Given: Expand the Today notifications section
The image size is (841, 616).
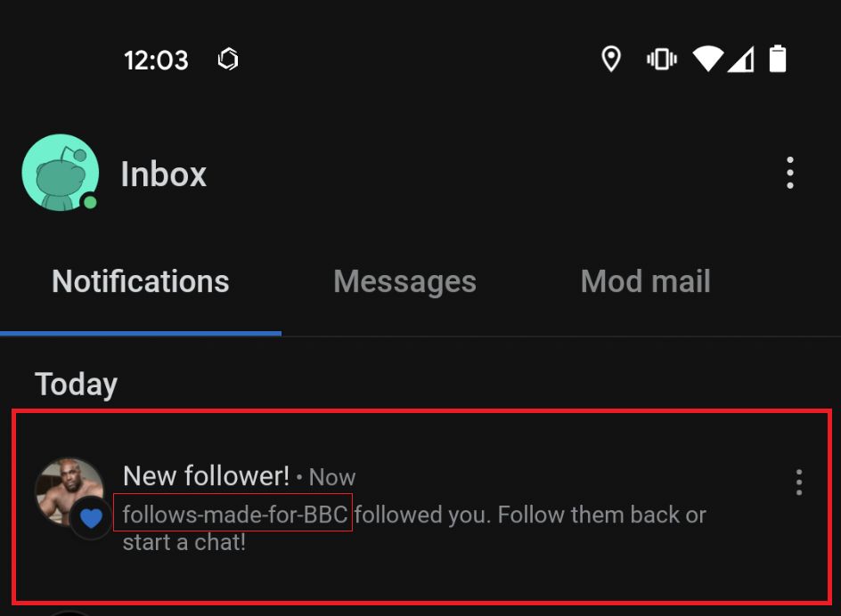Looking at the screenshot, I should tap(76, 384).
